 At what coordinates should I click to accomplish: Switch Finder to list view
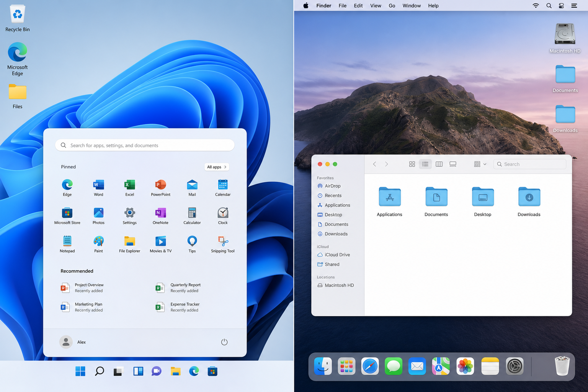click(425, 164)
